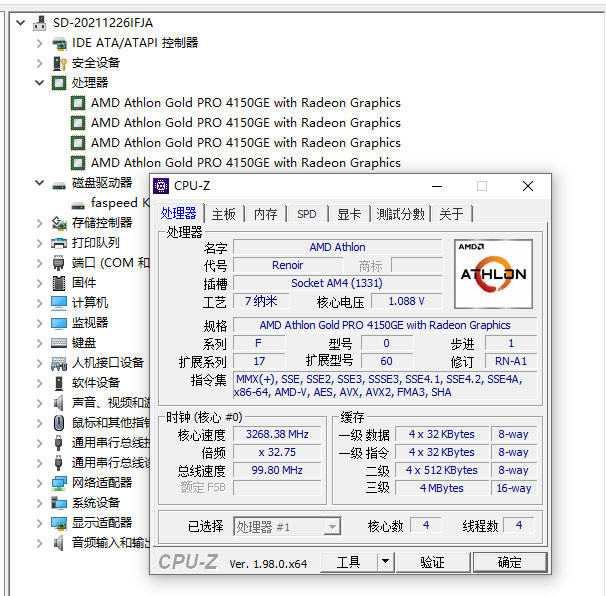This screenshot has width=606, height=596.
Task: Collapse the 处理器 node in Device Manager
Action: click(39, 83)
